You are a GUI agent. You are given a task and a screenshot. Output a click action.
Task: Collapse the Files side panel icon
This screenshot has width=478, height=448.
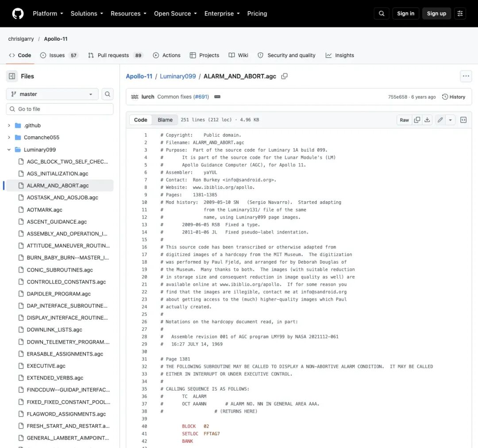coord(12,76)
